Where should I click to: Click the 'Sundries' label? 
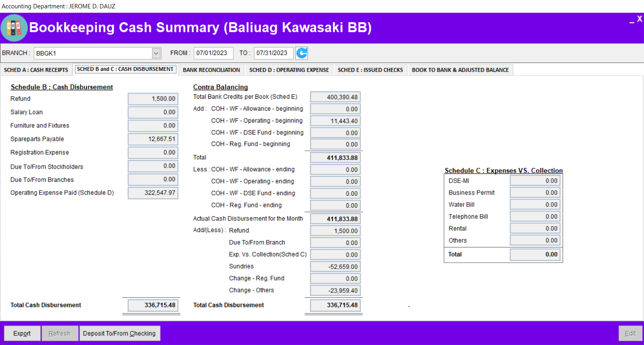(241, 267)
